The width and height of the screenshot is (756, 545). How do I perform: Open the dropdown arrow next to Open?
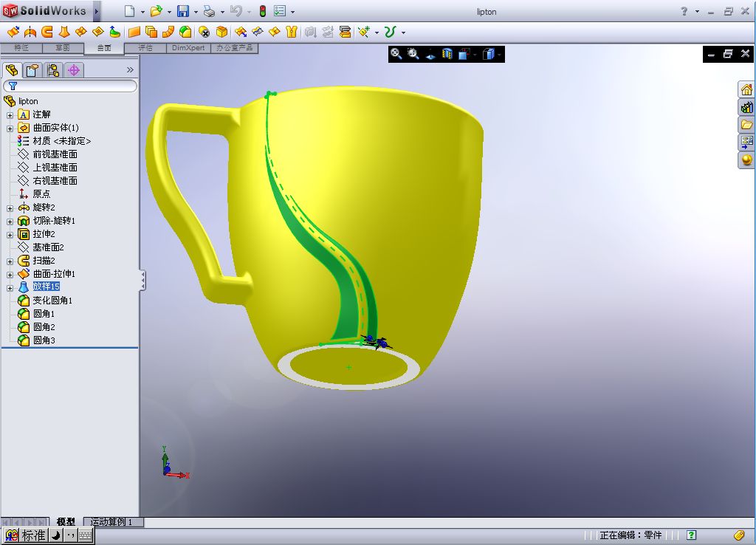169,12
